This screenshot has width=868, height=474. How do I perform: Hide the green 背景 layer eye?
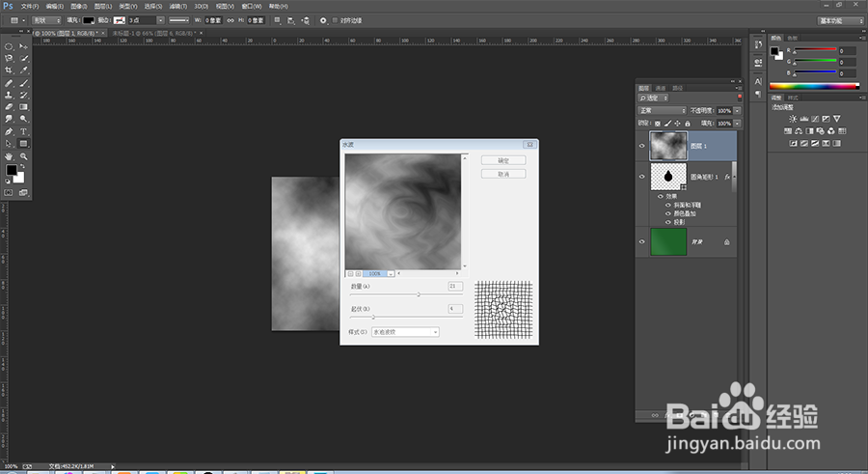click(x=642, y=241)
